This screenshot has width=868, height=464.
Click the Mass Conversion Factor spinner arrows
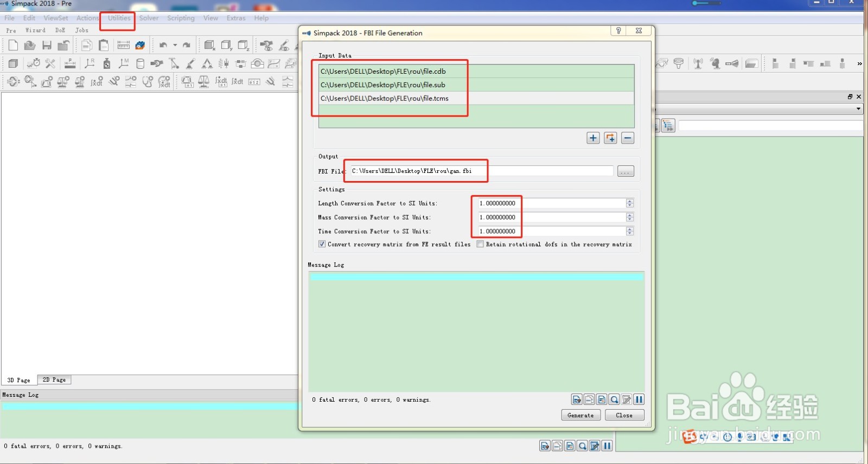tap(630, 217)
